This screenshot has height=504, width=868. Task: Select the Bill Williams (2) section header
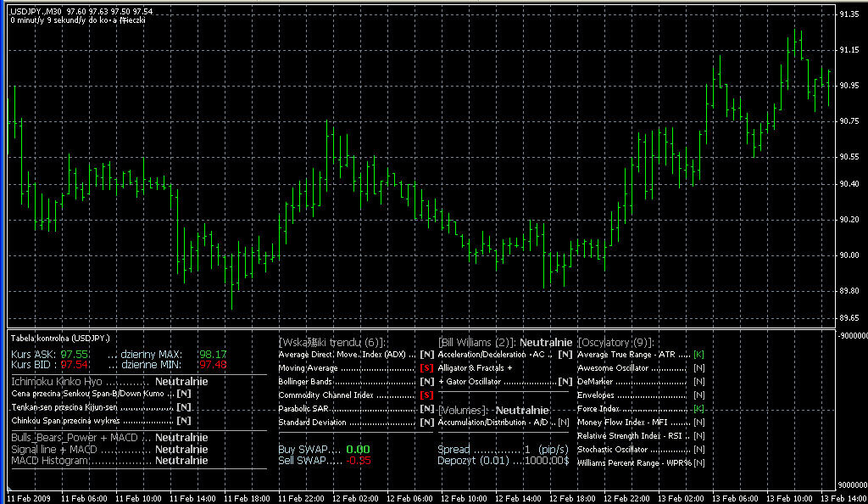(476, 341)
